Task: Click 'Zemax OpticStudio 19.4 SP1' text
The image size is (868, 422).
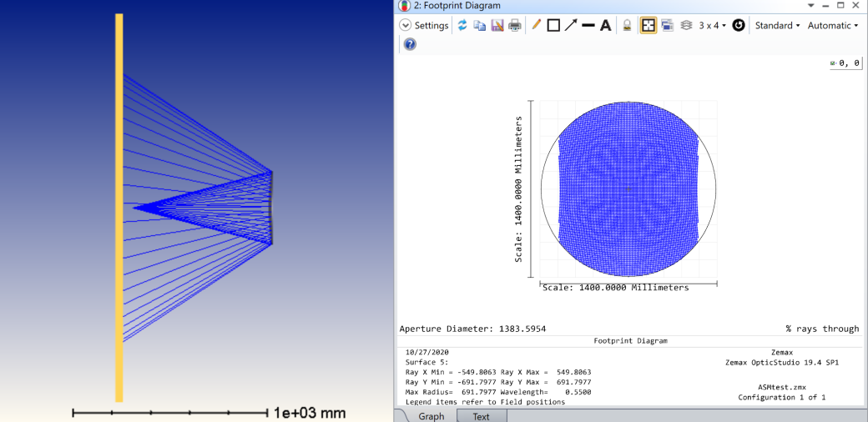Action: [x=782, y=362]
